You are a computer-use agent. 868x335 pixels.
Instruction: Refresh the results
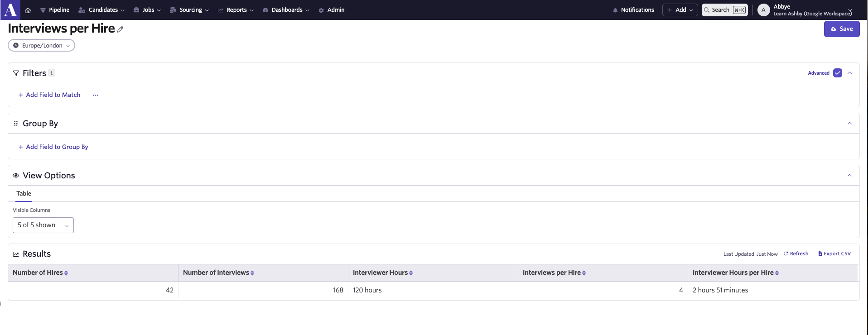[x=796, y=254]
